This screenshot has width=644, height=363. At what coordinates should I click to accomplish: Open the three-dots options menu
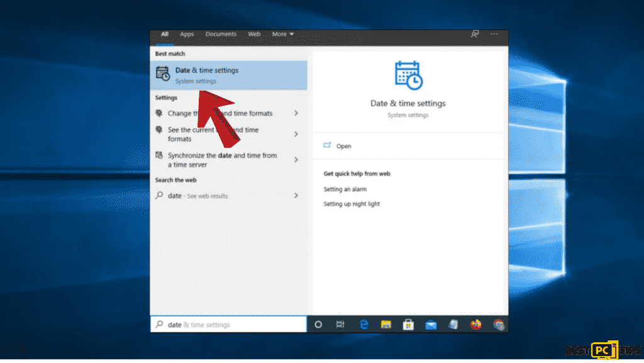click(x=494, y=34)
